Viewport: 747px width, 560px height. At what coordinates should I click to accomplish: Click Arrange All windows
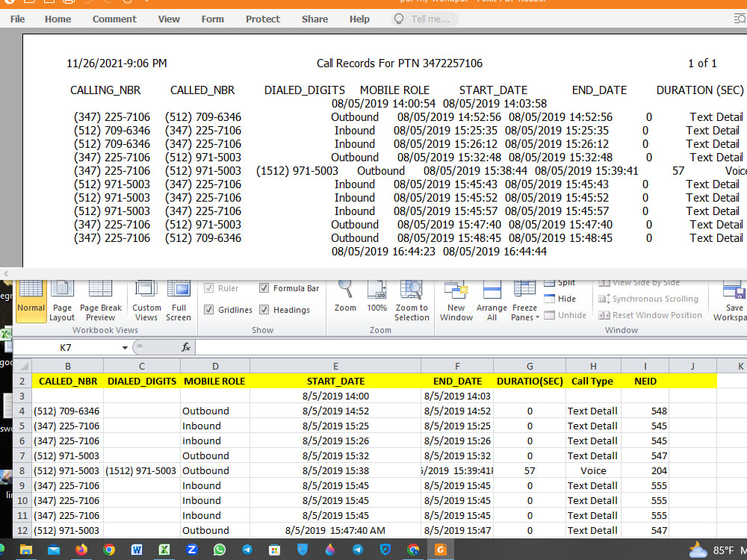pyautogui.click(x=492, y=301)
